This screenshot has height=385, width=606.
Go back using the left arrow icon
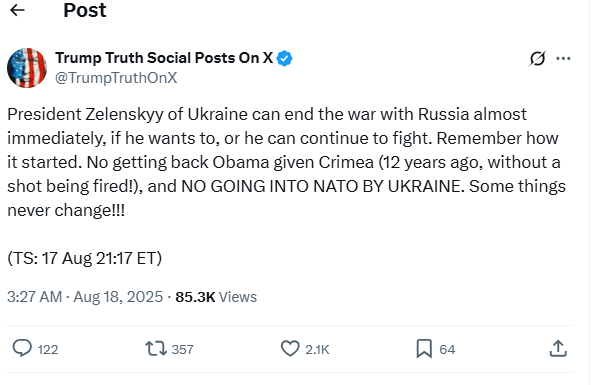(17, 10)
